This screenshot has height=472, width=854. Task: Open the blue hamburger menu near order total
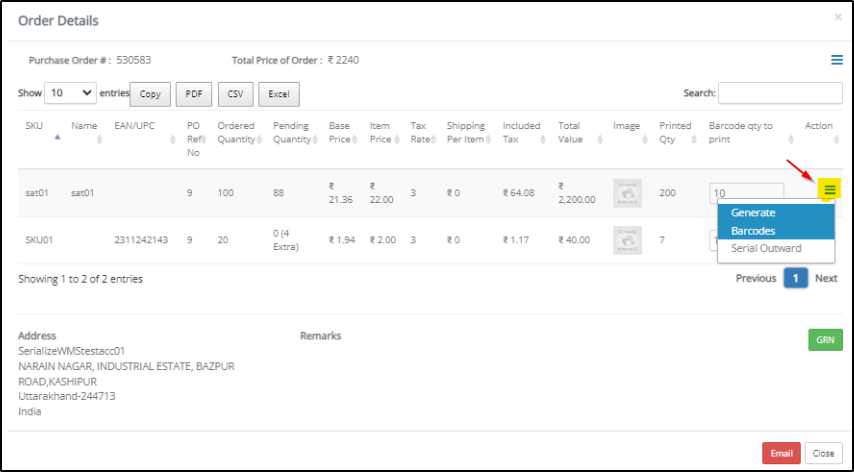coord(837,60)
